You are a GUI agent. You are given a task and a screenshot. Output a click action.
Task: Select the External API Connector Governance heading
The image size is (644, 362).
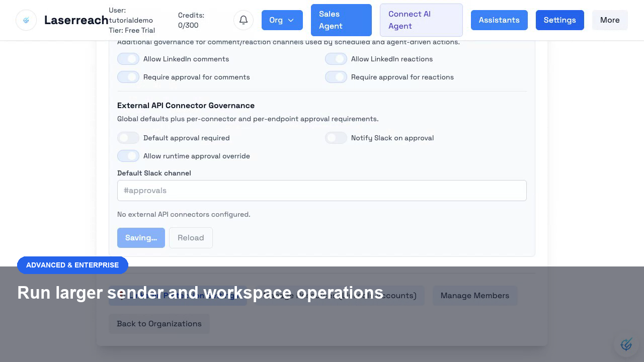pyautogui.click(x=186, y=106)
